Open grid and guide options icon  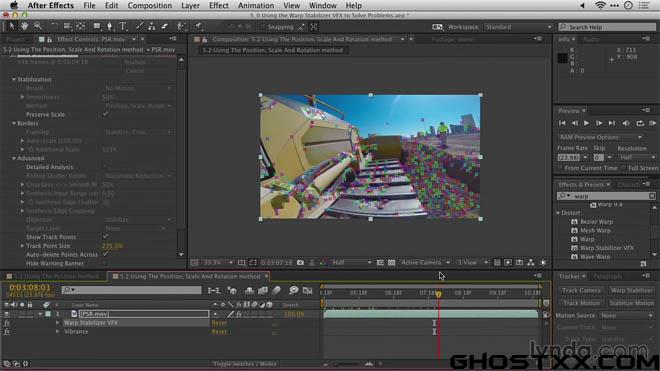pyautogui.click(x=241, y=262)
